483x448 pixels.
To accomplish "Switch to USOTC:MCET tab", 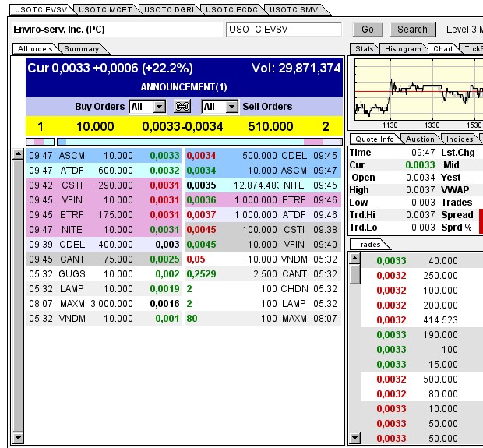I will click(x=107, y=9).
